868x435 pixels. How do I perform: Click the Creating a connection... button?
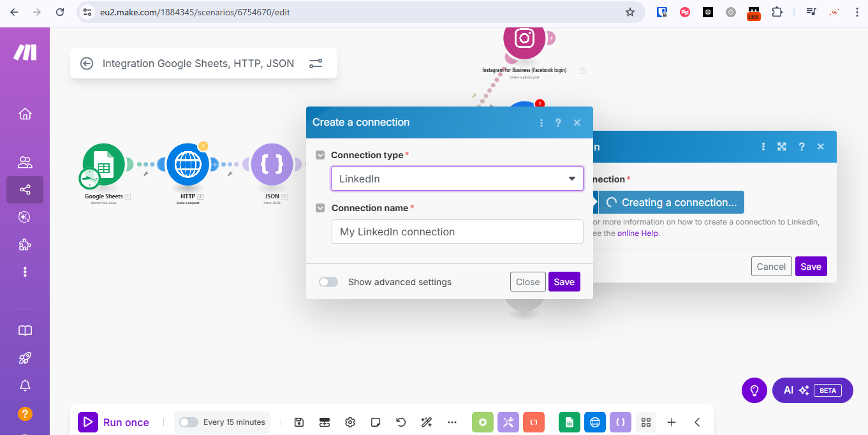(672, 202)
